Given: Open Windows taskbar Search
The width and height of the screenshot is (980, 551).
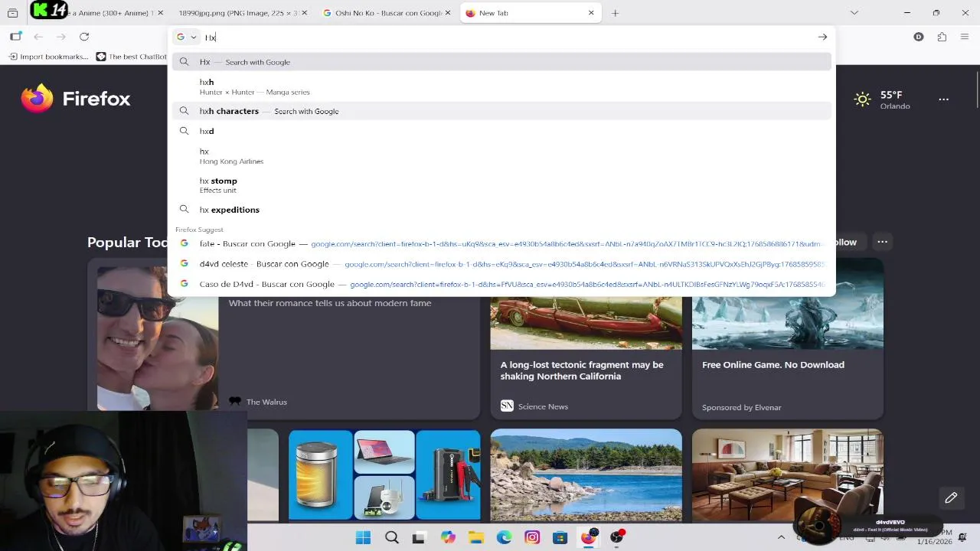Looking at the screenshot, I should point(391,537).
